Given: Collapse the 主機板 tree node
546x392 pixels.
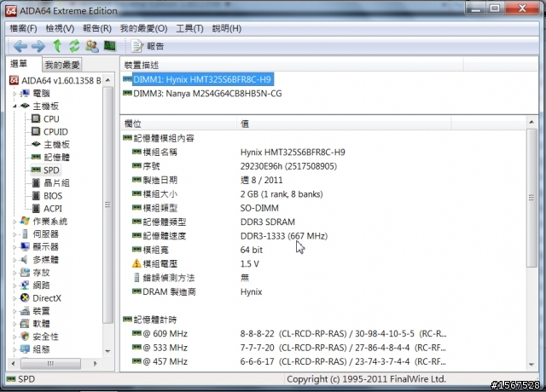Looking at the screenshot, I should 15,106.
